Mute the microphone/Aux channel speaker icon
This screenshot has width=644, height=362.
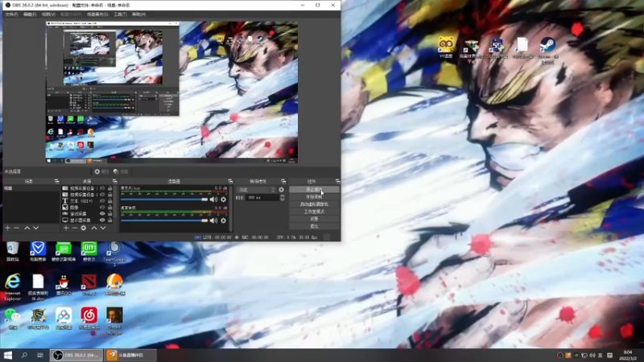click(213, 200)
